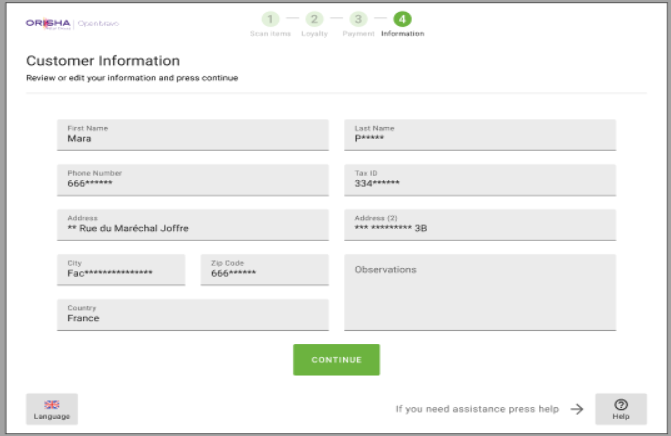Click the Observations text area
Viewport: 671px width, 436px height.
(480, 292)
